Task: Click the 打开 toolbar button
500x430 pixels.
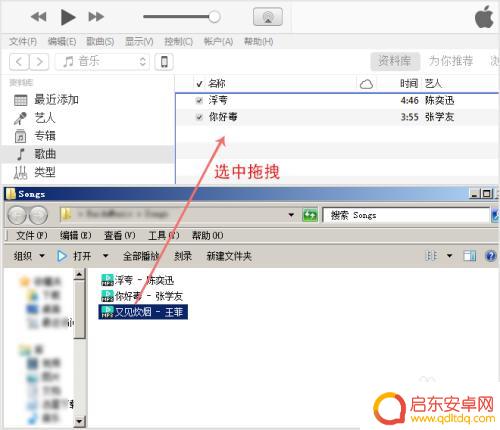Action: (x=74, y=256)
